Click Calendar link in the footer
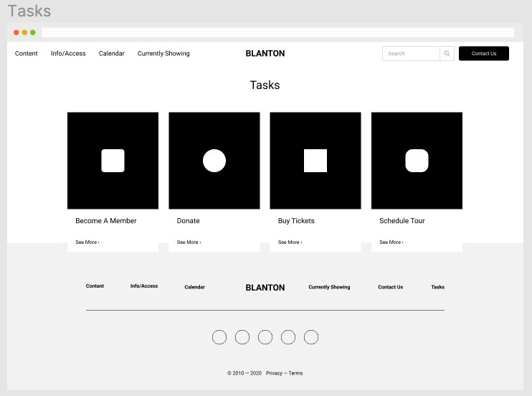532x396 pixels. [x=195, y=287]
